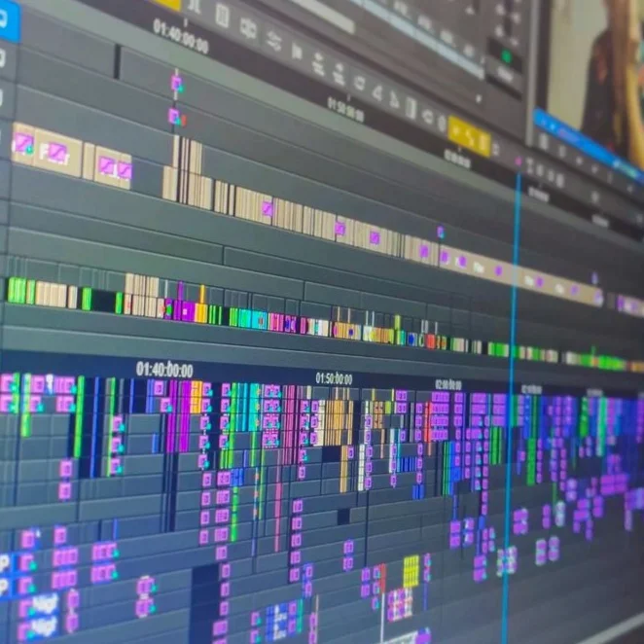Viewport: 644px width, 644px height.
Task: Click 01:50:00:00 in the upper timecode ruler
Action: 345,109
